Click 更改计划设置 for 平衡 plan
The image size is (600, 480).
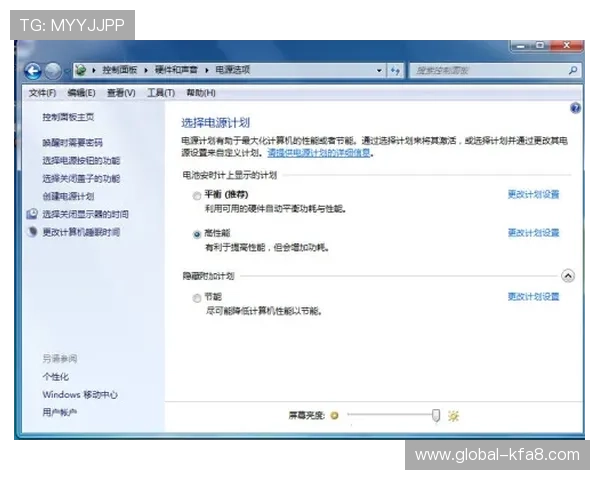point(533,194)
